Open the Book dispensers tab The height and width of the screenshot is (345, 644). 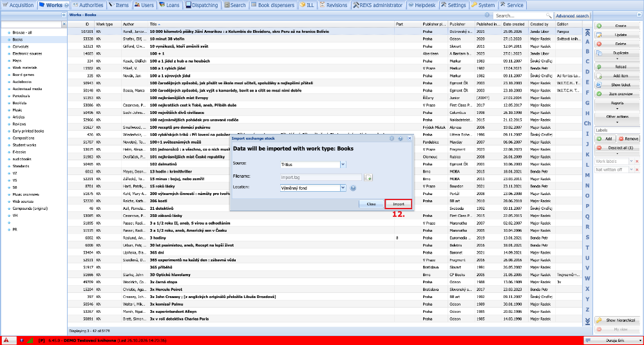[x=272, y=5]
